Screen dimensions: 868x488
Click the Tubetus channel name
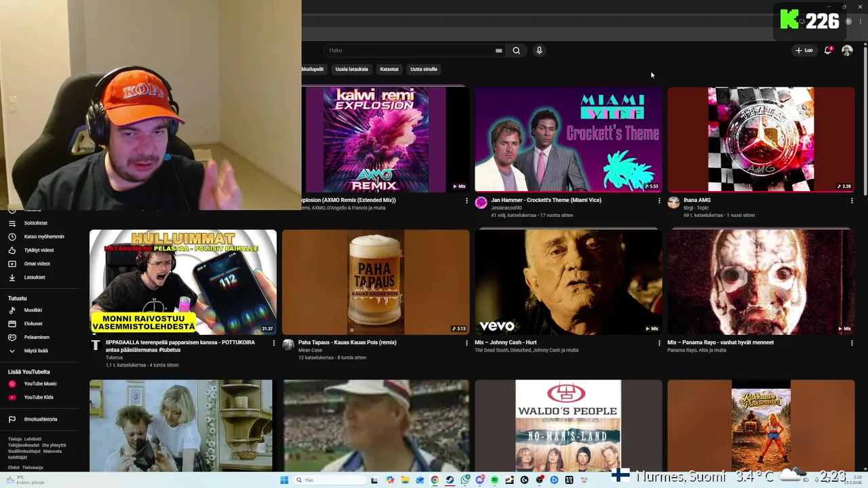tap(114, 357)
